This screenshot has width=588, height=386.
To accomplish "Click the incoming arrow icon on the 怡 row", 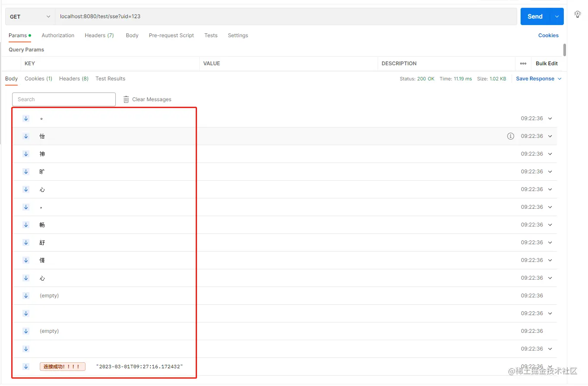I will click(26, 136).
